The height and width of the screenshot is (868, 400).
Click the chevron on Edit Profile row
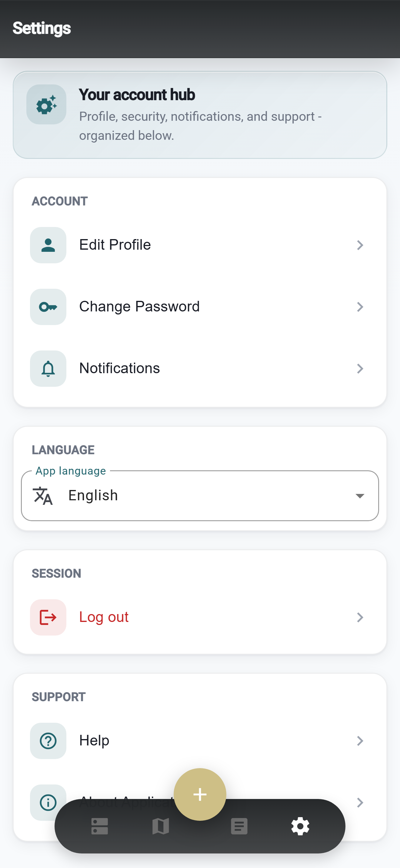point(360,245)
